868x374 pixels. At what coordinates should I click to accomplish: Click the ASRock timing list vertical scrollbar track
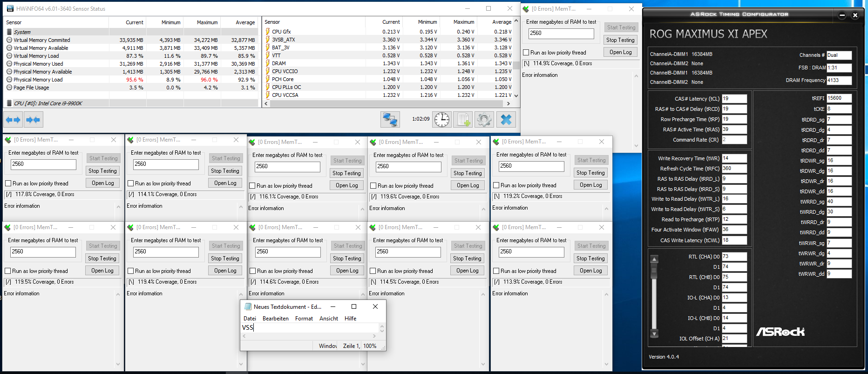tap(654, 296)
